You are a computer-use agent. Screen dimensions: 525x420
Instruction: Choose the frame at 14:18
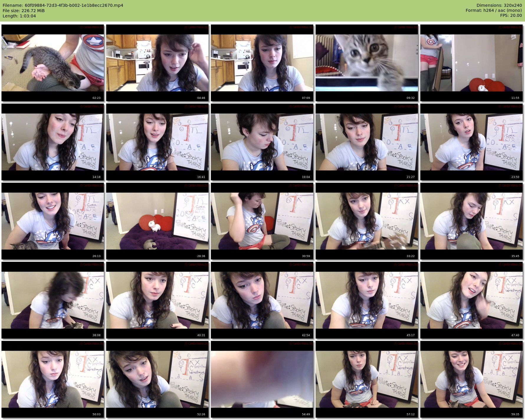pos(53,142)
